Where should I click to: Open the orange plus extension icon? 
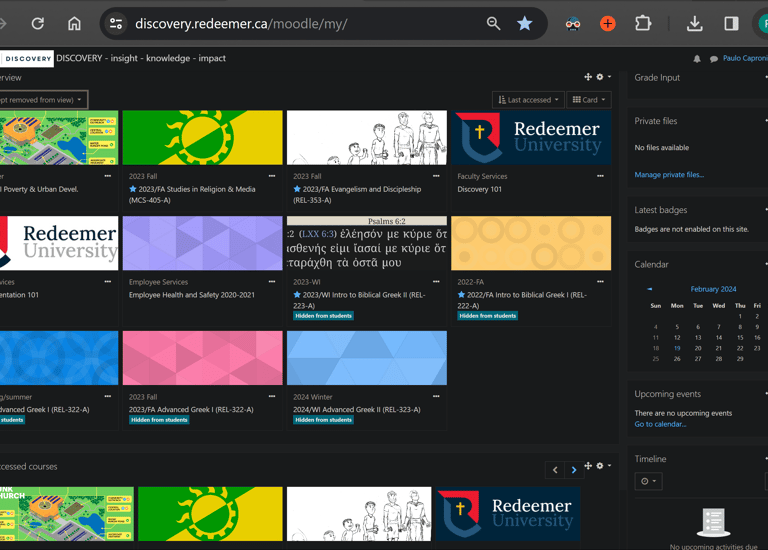click(607, 24)
